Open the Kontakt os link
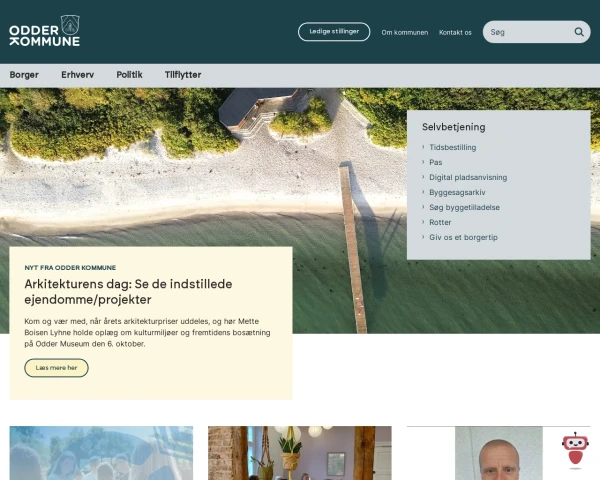Image resolution: width=600 pixels, height=480 pixels. click(x=455, y=33)
